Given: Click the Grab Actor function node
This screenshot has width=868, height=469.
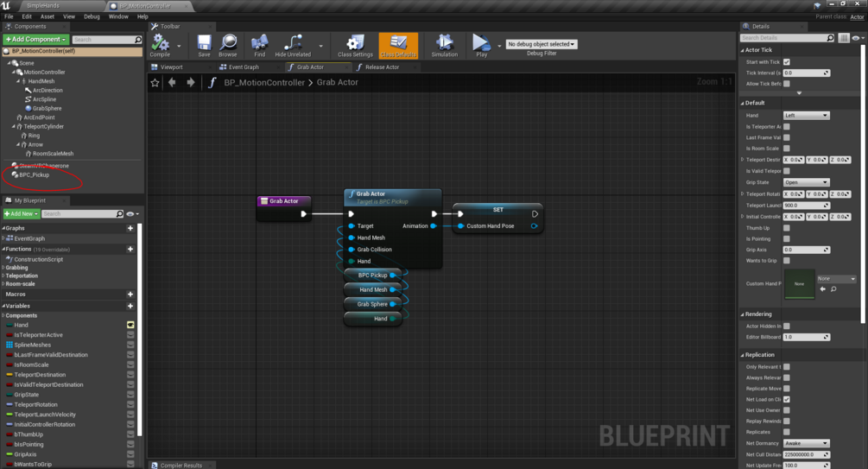Looking at the screenshot, I should pyautogui.click(x=392, y=229).
